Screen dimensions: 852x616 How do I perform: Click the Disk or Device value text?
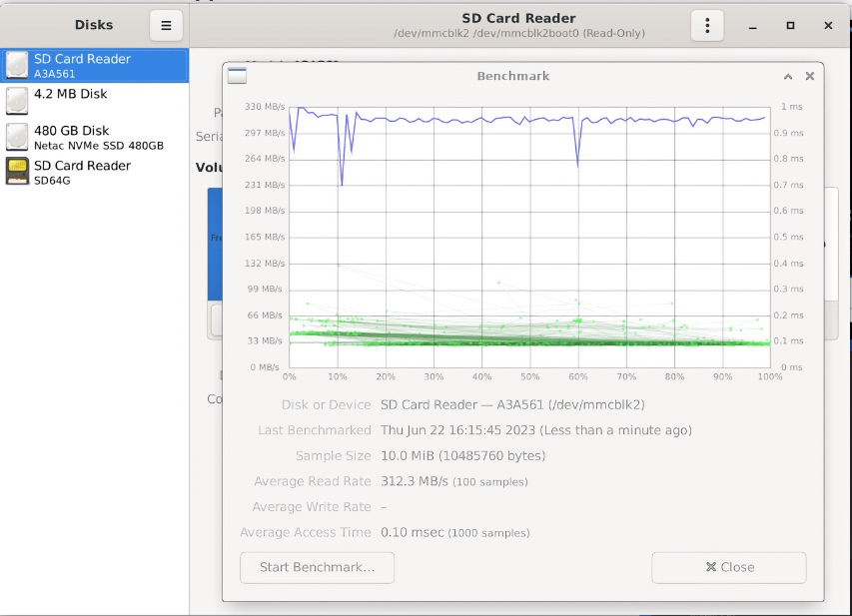(x=513, y=404)
